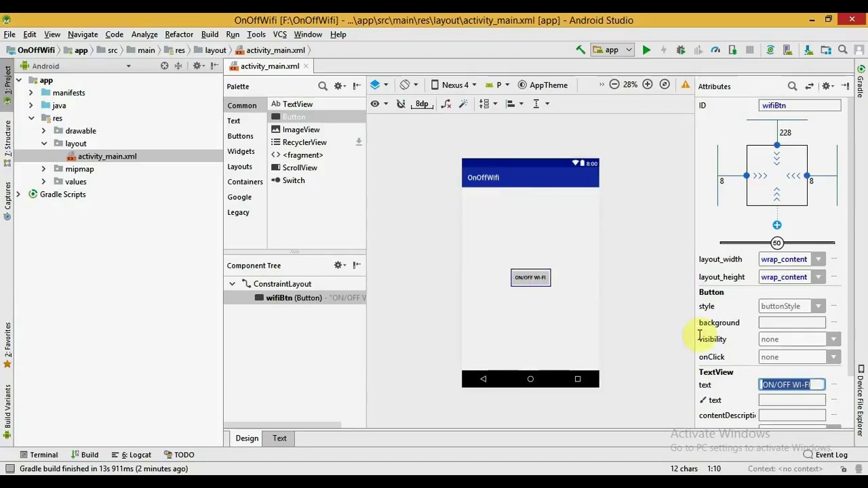Click the Make Project hammer icon
The image size is (868, 488).
click(580, 49)
